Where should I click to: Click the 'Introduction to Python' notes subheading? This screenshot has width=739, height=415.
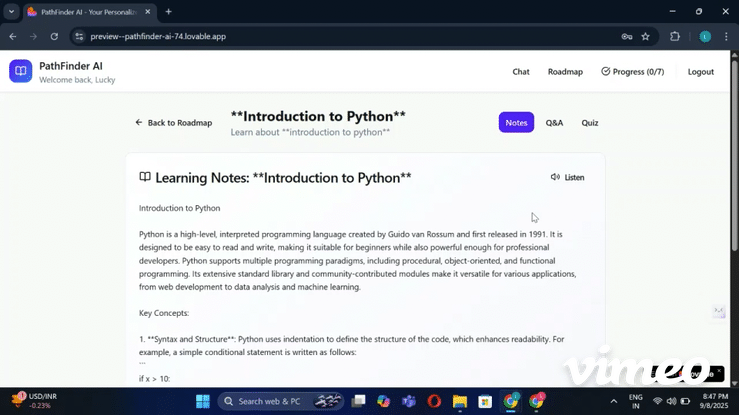pos(180,208)
